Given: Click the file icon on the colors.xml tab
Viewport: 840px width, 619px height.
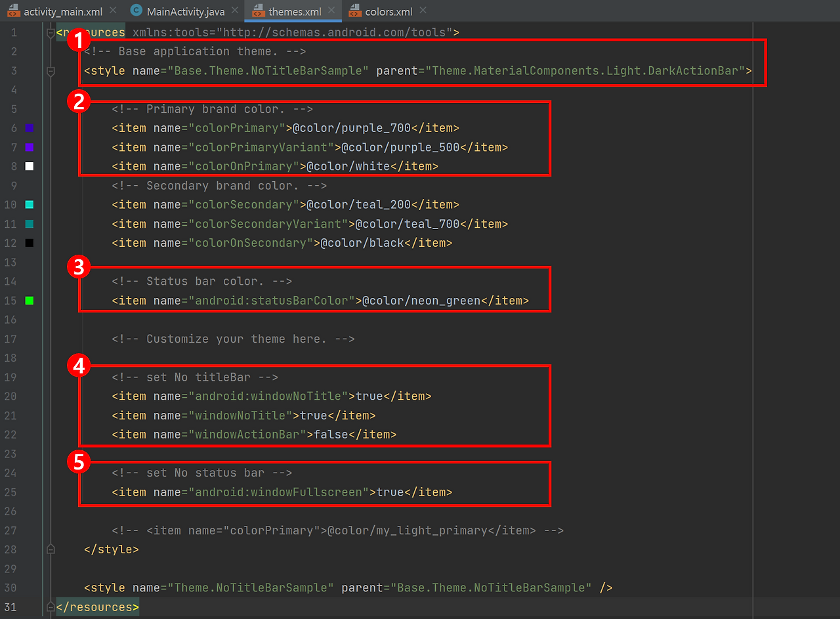Looking at the screenshot, I should (x=354, y=11).
